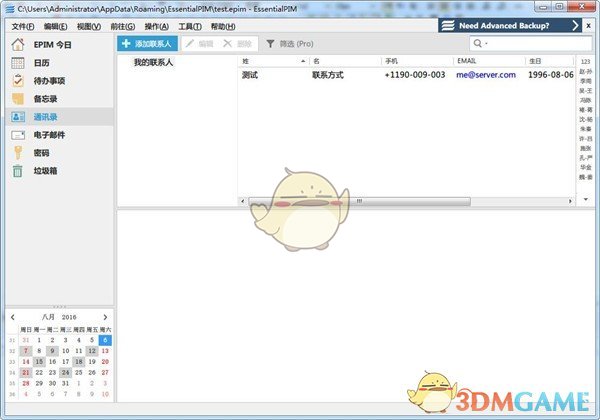
Task: Open the 垃圾箱 trash bin icon
Action: click(18, 171)
